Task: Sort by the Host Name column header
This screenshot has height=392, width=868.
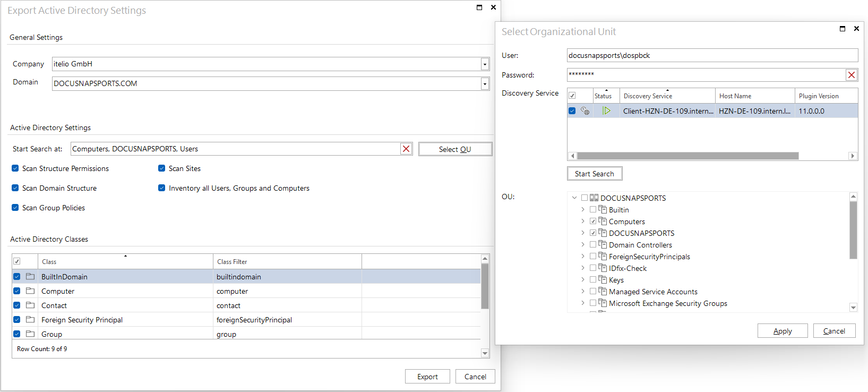Action: 755,96
